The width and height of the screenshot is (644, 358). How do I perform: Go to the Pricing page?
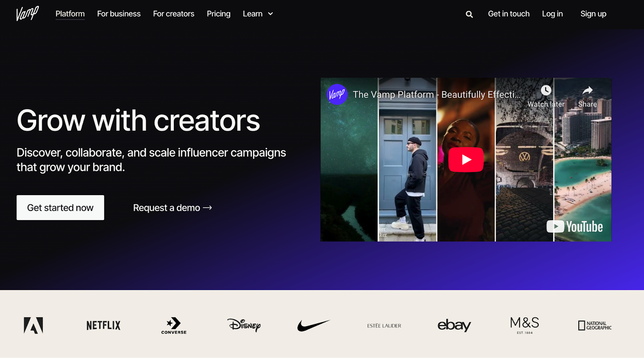[x=219, y=14]
